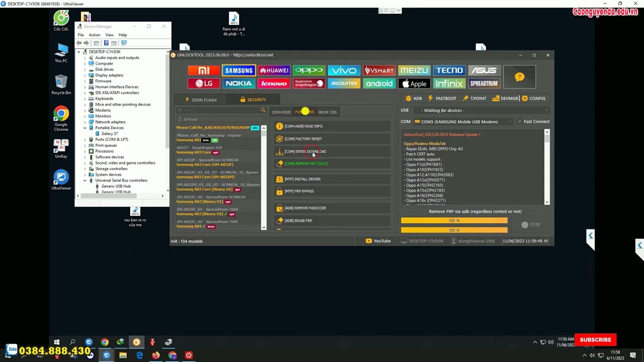Viewport: 644px width, 362px height.
Task: Select the Samsung brand icon
Action: pos(238,71)
